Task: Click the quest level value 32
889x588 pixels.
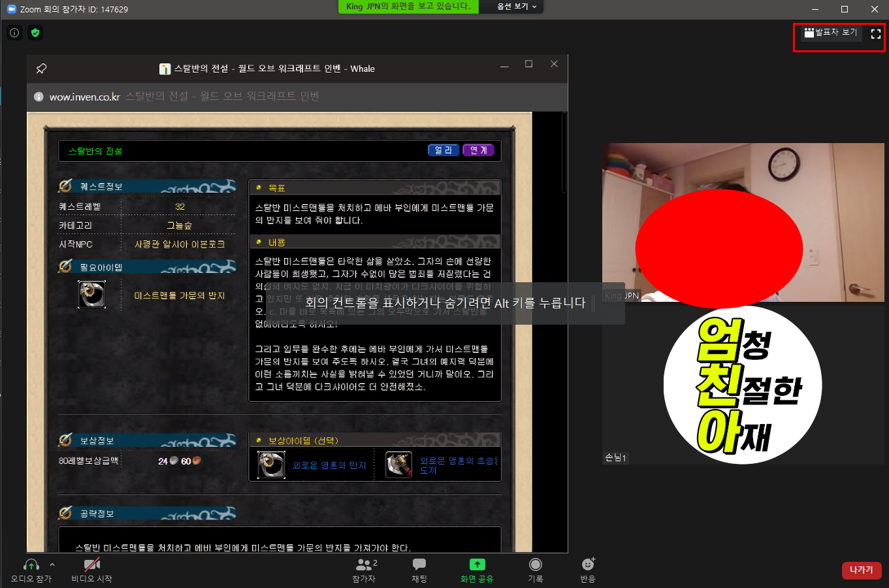Action: (180, 206)
